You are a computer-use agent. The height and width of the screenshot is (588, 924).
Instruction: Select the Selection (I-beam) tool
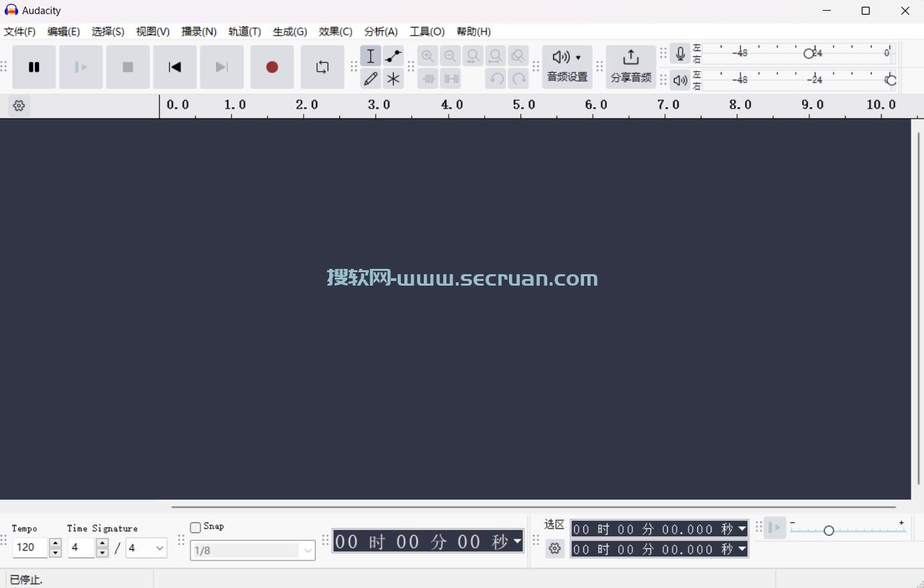tap(371, 56)
